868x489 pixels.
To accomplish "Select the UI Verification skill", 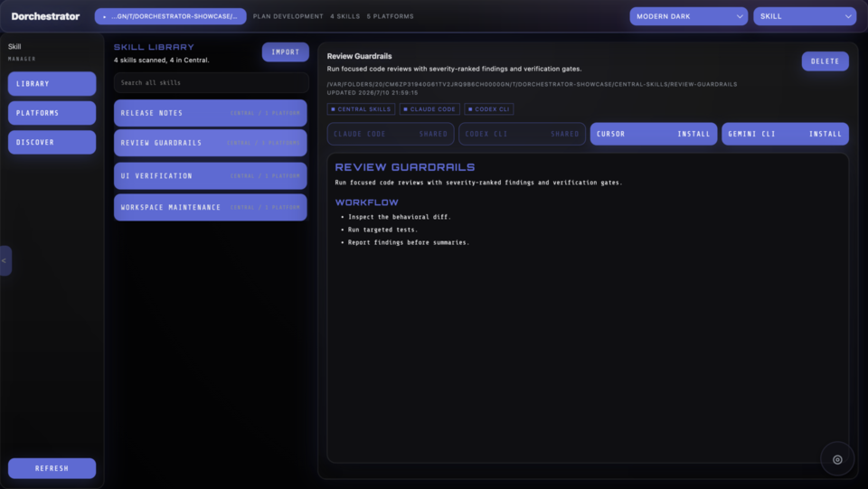I will (211, 176).
